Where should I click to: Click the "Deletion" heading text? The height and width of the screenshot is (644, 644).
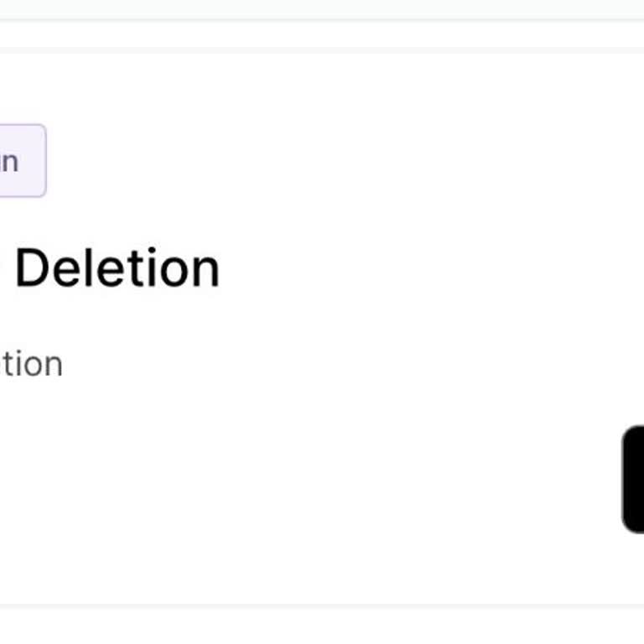click(x=117, y=269)
